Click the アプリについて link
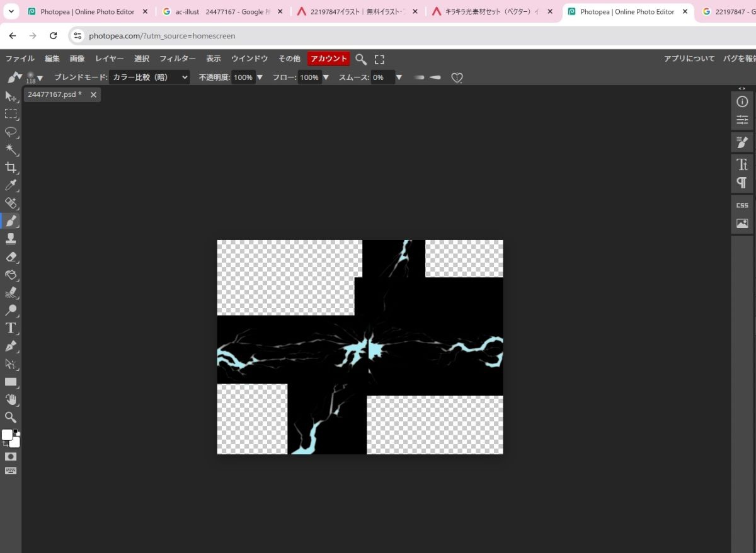 pos(689,59)
